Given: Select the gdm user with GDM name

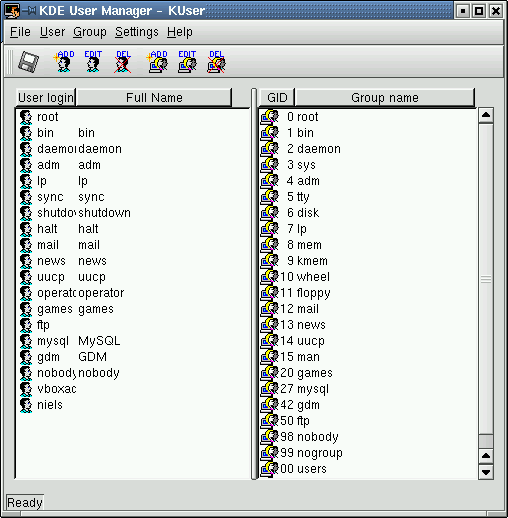Looking at the screenshot, I should point(133,357).
